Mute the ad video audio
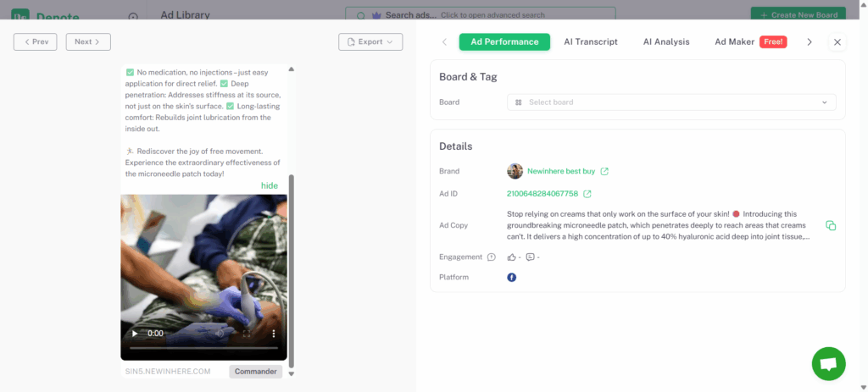 coord(220,334)
